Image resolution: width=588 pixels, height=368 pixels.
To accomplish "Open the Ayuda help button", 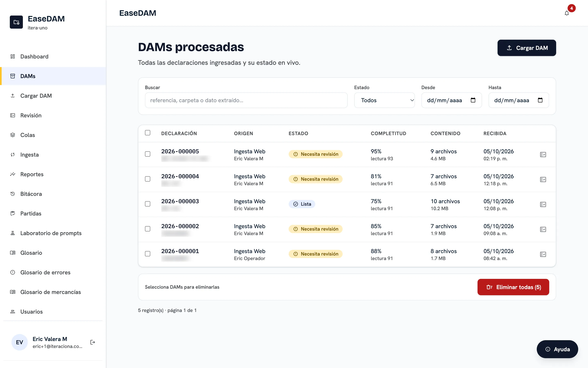I will coord(557,349).
